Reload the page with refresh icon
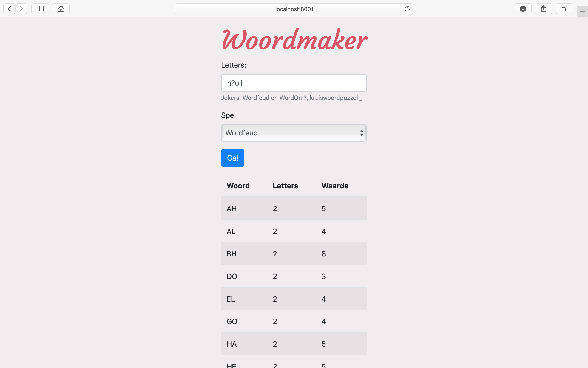 (407, 9)
